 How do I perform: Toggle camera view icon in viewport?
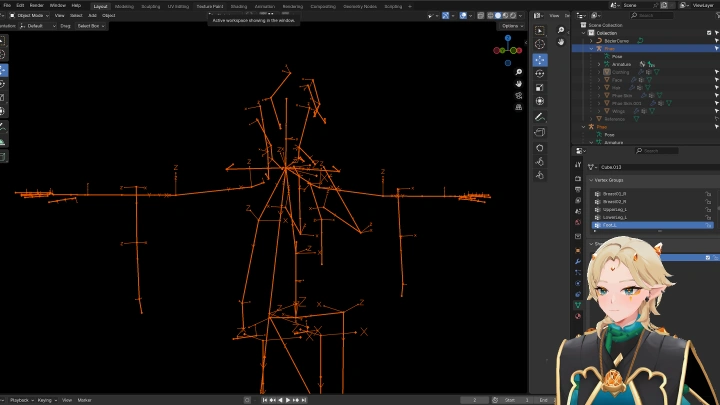(x=518, y=96)
